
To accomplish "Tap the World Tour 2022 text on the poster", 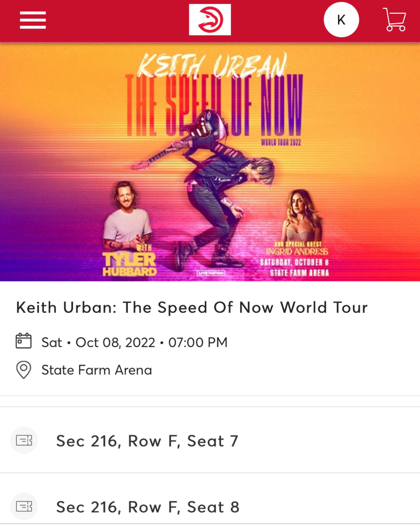I will click(x=281, y=142).
